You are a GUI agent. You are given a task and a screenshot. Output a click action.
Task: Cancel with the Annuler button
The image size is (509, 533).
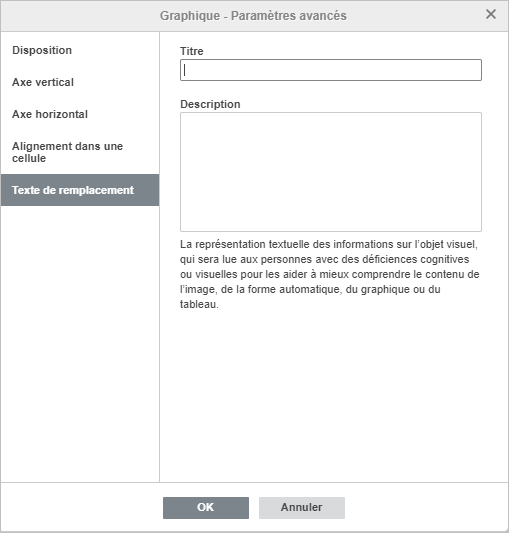tap(302, 508)
